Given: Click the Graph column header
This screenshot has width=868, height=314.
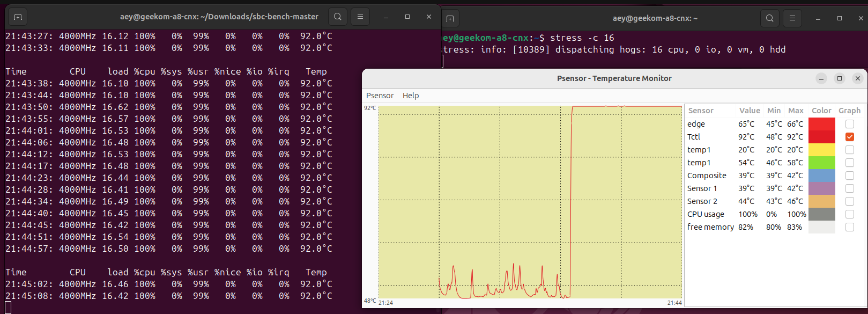Looking at the screenshot, I should tap(850, 111).
